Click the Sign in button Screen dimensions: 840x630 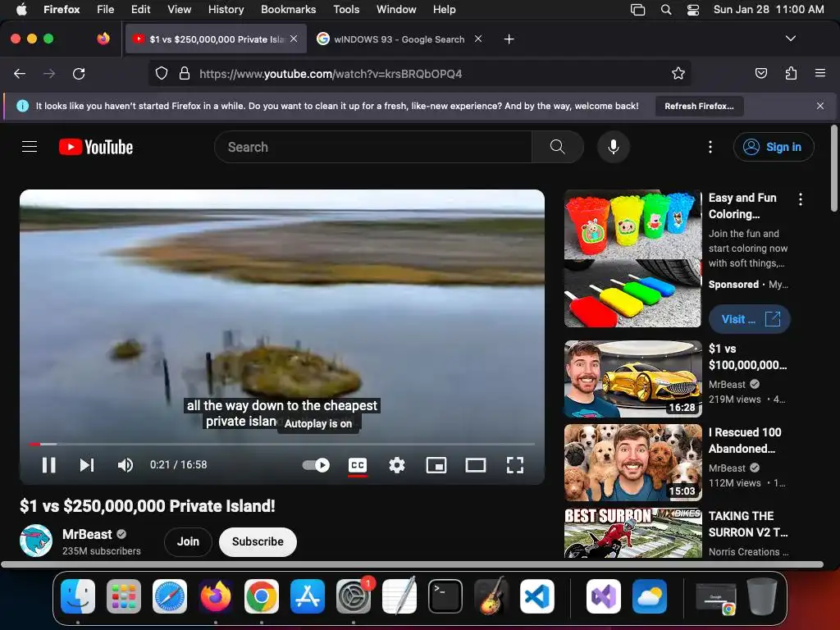774,147
